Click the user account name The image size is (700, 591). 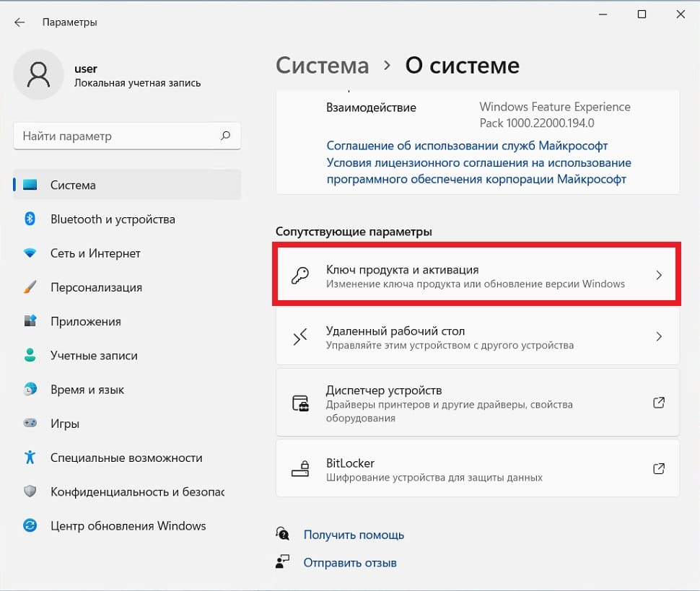click(86, 69)
